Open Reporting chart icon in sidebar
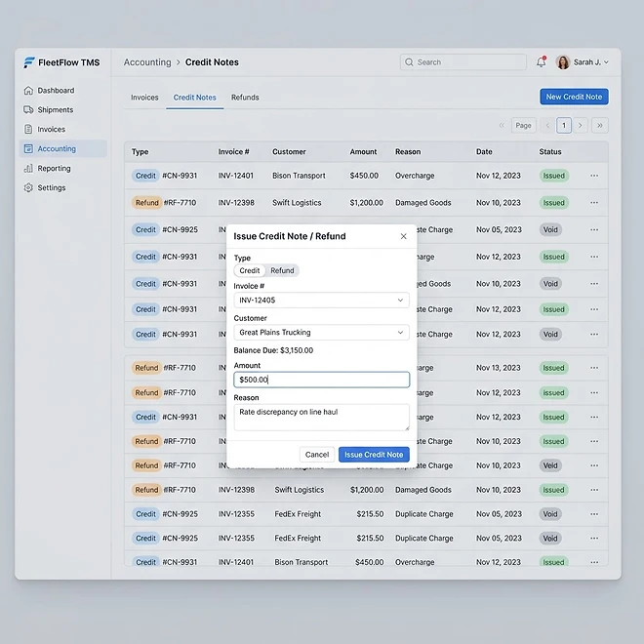The height and width of the screenshot is (644, 644). click(28, 169)
